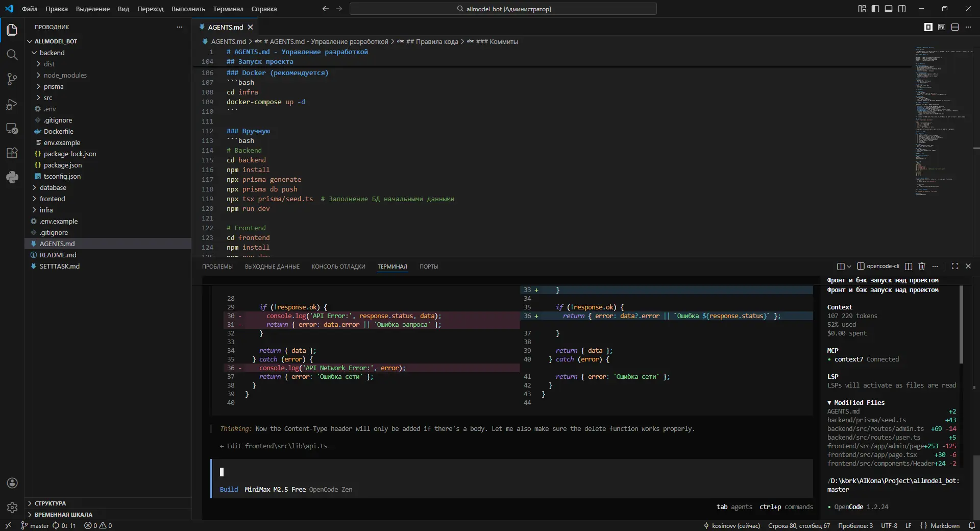980x531 pixels.
Task: Toggle secondary side bar visibility
Action: (902, 9)
